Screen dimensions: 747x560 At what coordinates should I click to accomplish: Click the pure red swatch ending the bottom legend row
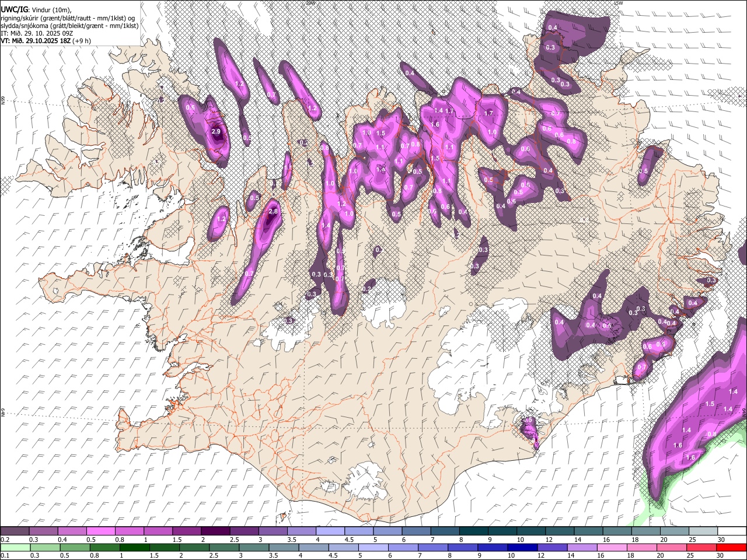(x=731, y=547)
